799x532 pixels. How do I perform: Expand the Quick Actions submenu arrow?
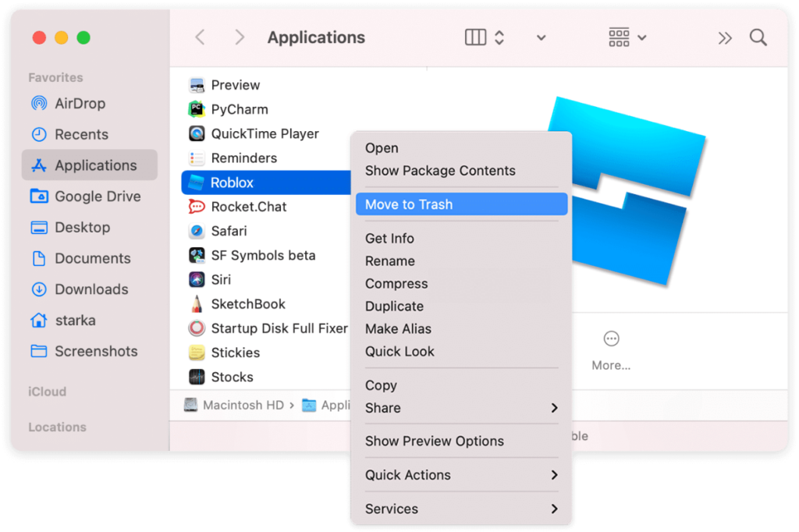[x=555, y=475]
